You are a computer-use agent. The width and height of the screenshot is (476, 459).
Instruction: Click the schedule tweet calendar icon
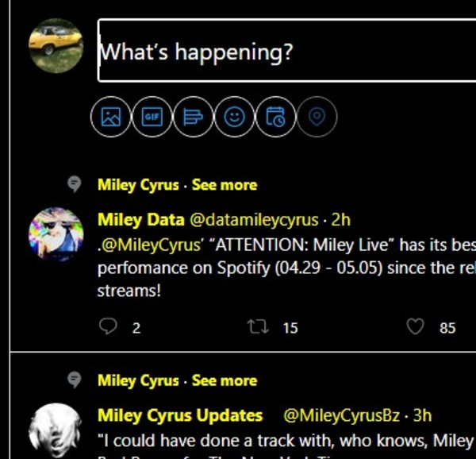(275, 118)
